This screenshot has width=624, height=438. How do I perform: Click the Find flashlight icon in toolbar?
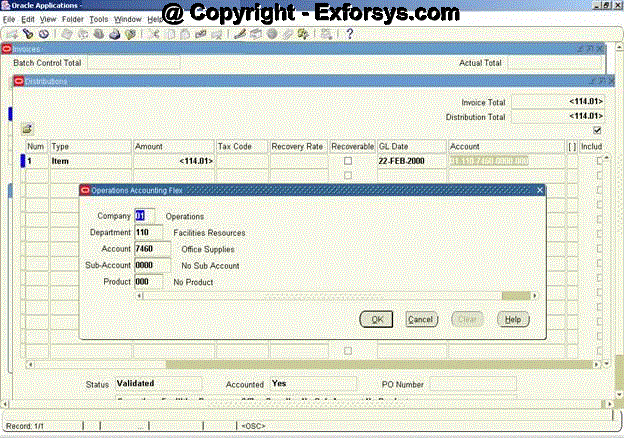point(28,34)
